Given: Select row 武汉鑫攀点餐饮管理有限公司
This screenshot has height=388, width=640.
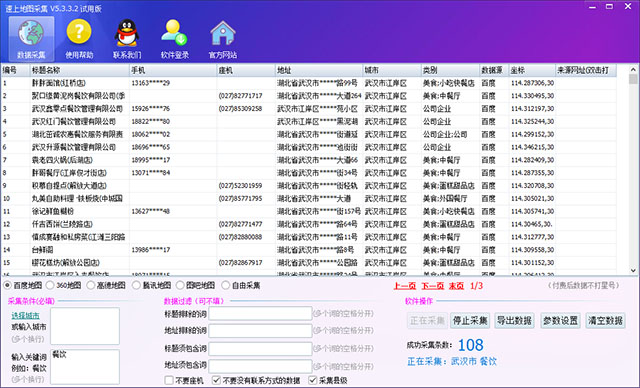Looking at the screenshot, I should pyautogui.click(x=309, y=109).
